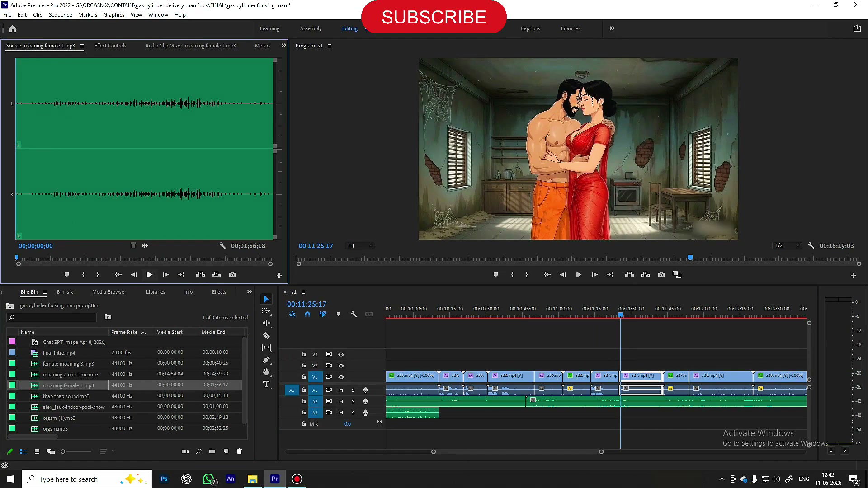Open Program monitor settings wrench
The image size is (868, 488).
(811, 246)
